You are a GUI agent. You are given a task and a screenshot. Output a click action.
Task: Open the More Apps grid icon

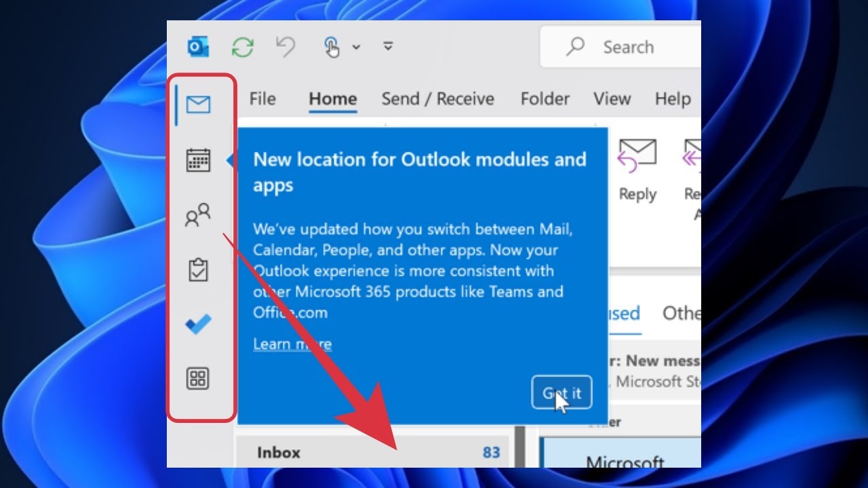click(198, 379)
